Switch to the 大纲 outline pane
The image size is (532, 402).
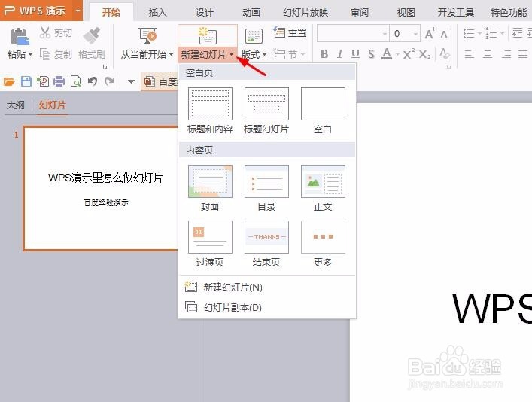pos(16,105)
